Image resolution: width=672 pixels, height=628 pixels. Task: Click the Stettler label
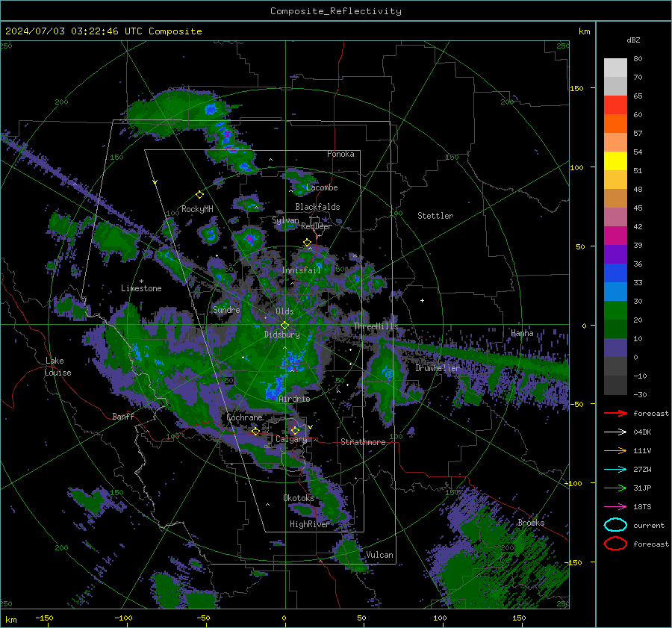(x=435, y=216)
